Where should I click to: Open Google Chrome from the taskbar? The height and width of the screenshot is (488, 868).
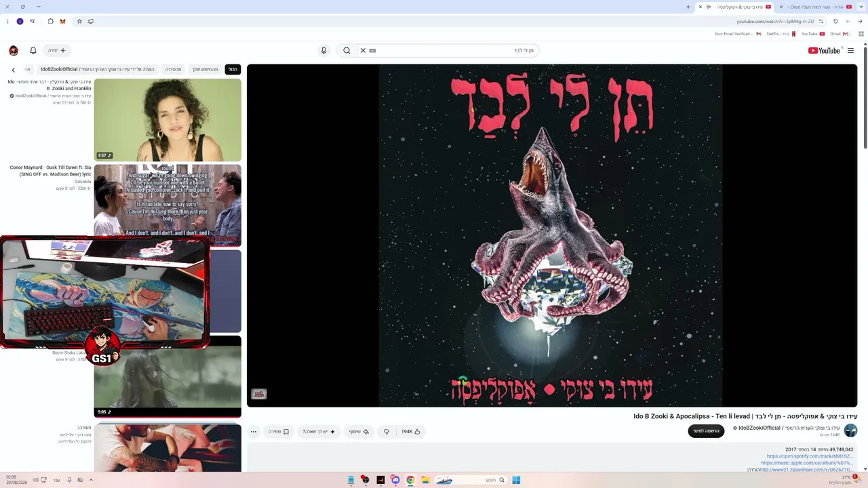click(x=410, y=480)
